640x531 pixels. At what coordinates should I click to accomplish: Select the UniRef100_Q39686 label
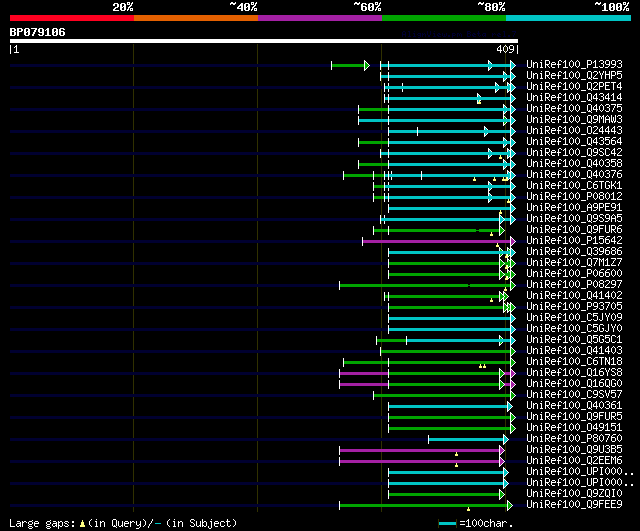click(574, 252)
